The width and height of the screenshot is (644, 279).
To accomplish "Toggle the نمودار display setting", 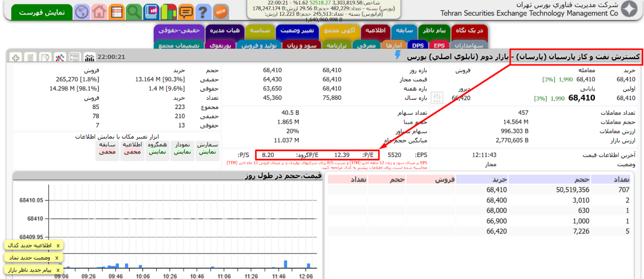I will click(182, 148).
